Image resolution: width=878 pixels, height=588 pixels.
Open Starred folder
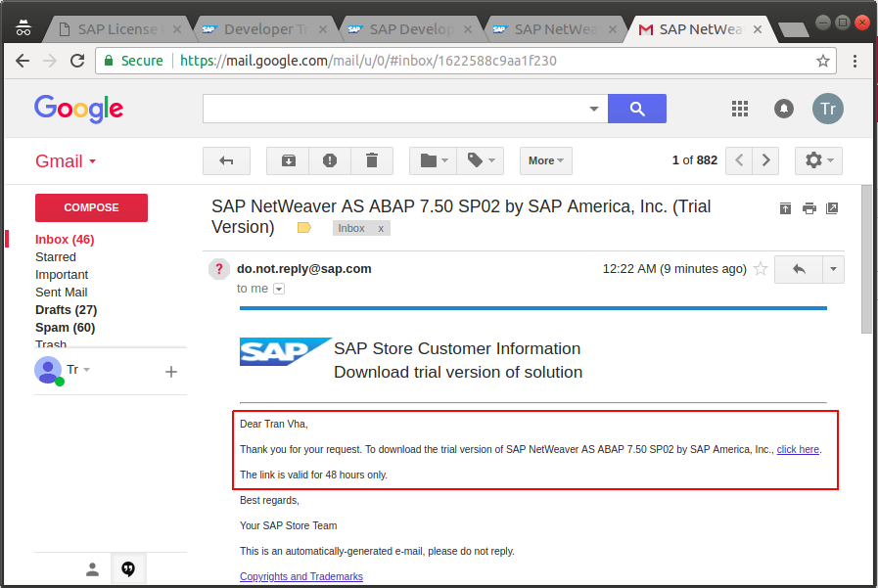pyautogui.click(x=56, y=256)
